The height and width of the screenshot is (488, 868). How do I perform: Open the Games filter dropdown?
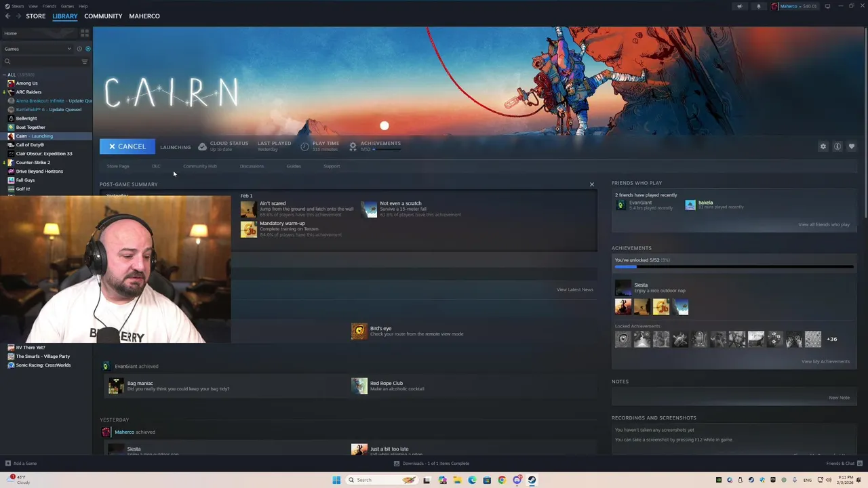37,49
